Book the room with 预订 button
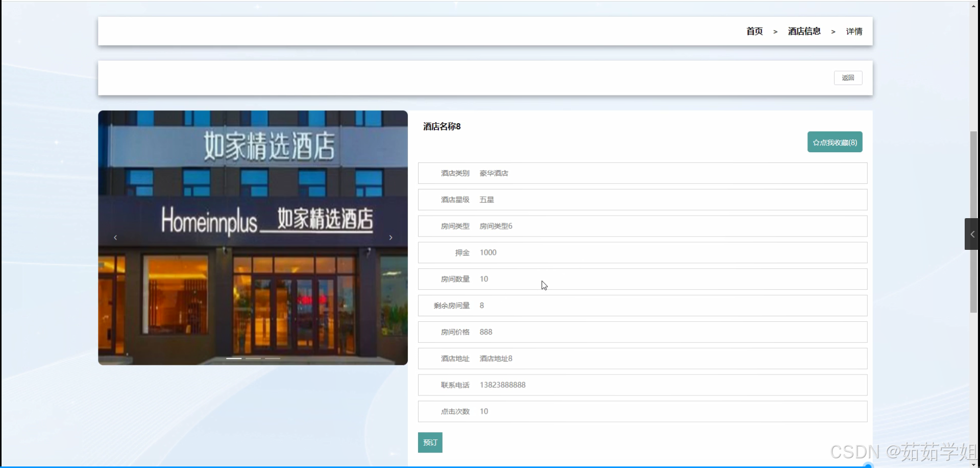Viewport: 980px width, 468px height. 430,442
